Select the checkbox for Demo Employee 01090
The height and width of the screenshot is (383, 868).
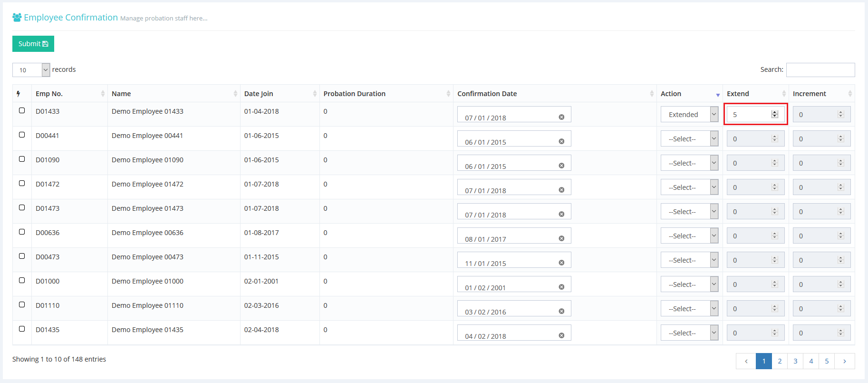pos(22,159)
